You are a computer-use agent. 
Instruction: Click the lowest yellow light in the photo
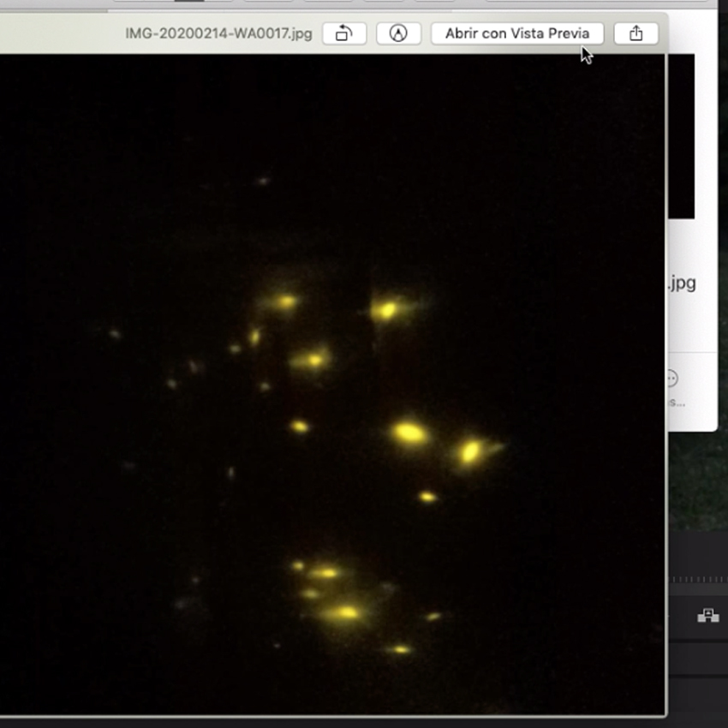pos(399,649)
